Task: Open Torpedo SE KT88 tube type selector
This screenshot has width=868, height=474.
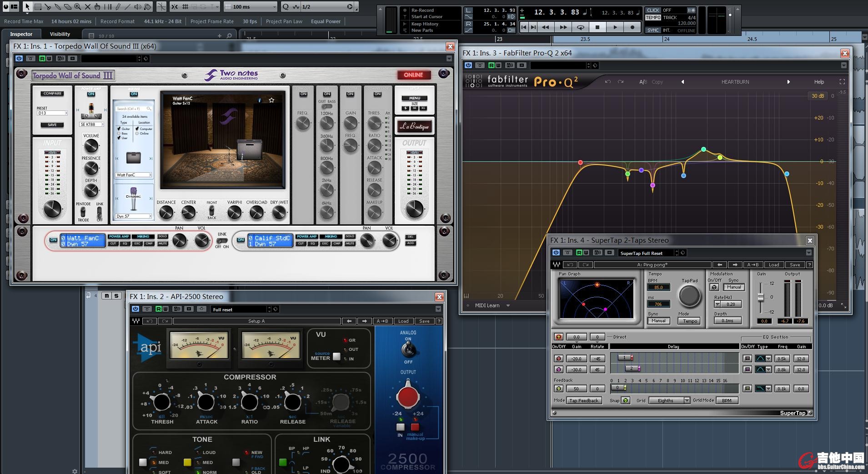Action: [91, 124]
